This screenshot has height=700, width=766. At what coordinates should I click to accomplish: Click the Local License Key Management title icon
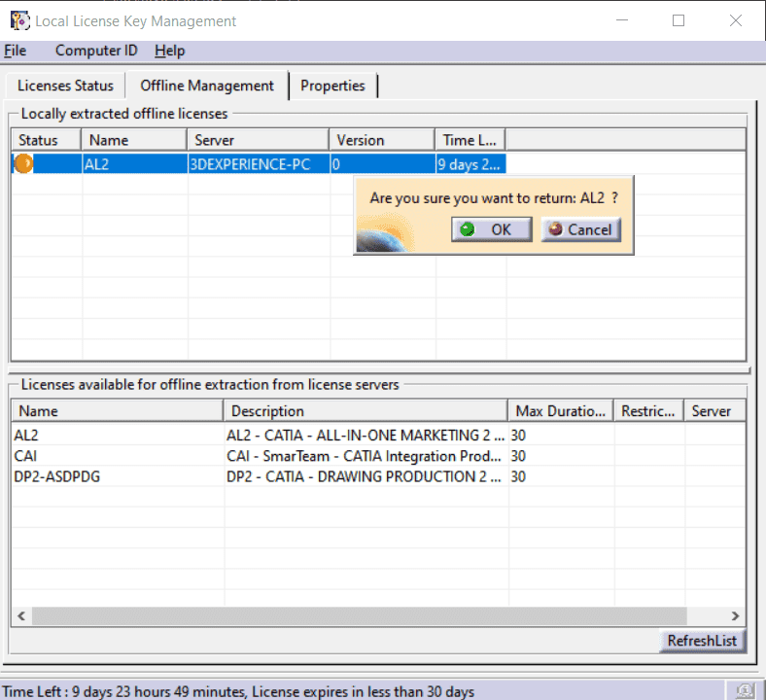coord(20,21)
